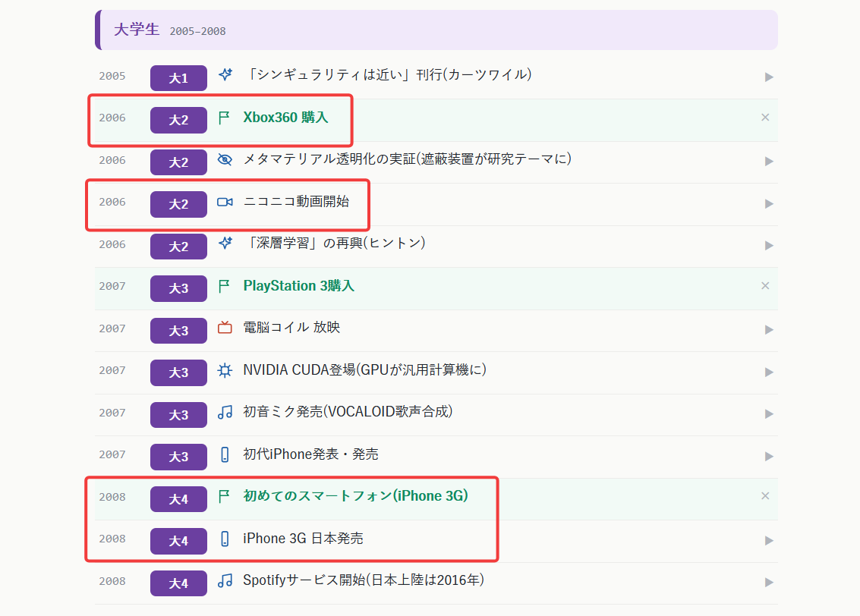Select the text 「シンギュラリティは近い」刊行(カーツワイル)

(388, 74)
